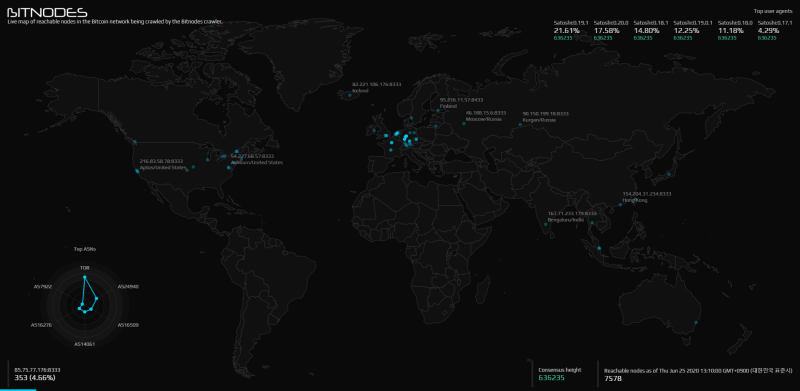Click the Top user agents heading
The height and width of the screenshot is (391, 800).
[x=772, y=11]
